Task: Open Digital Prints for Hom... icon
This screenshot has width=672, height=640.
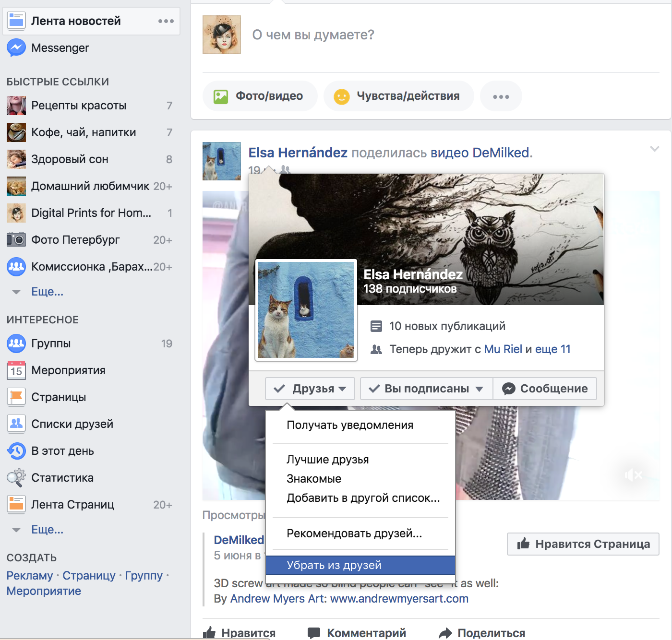Action: point(16,213)
